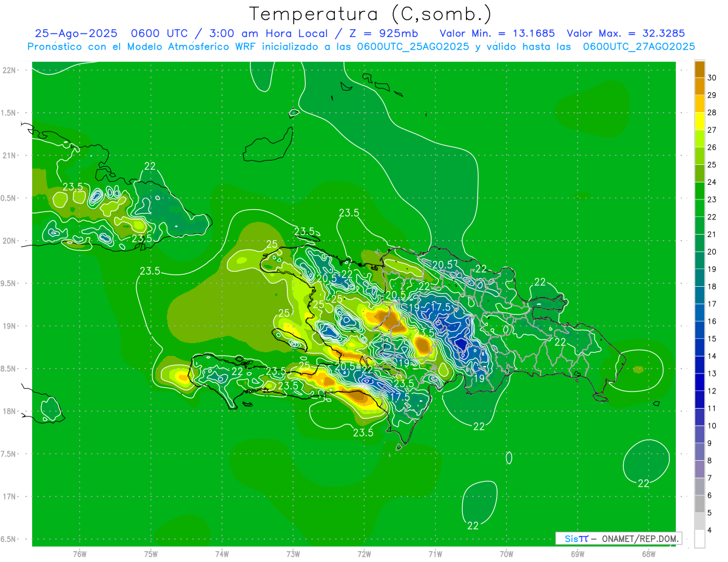Click the "20N" latitude axis label
Screen dimensions: 728x562
(x=10, y=241)
